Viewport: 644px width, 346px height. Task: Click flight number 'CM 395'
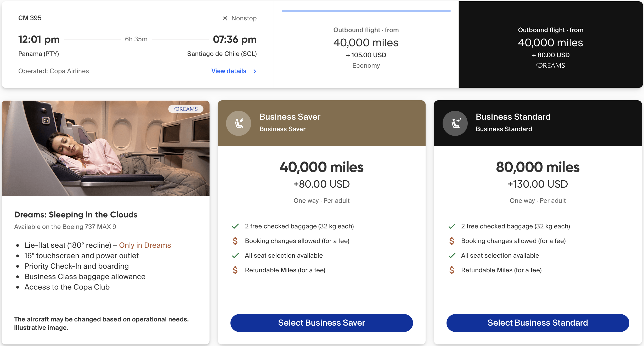(x=30, y=18)
